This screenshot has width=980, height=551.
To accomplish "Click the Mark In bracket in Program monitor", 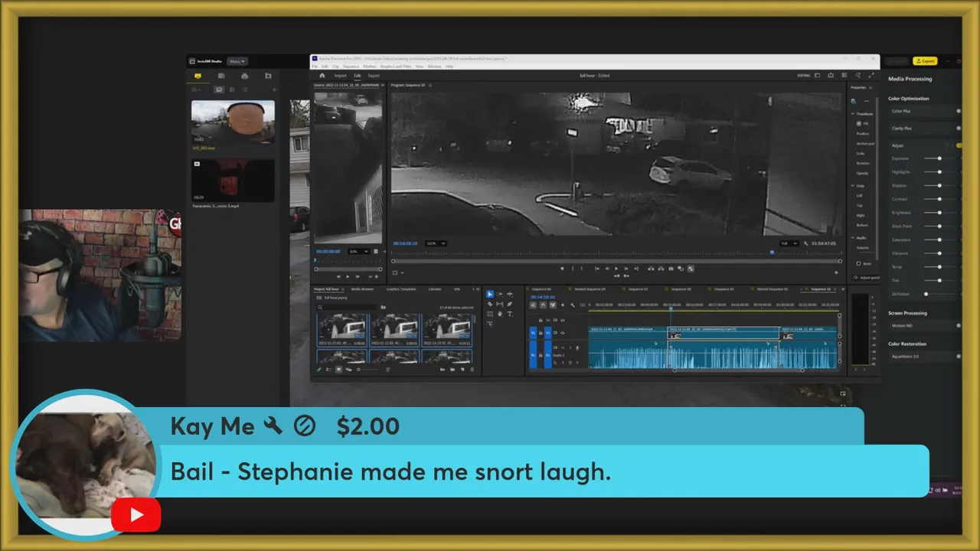I will click(573, 269).
